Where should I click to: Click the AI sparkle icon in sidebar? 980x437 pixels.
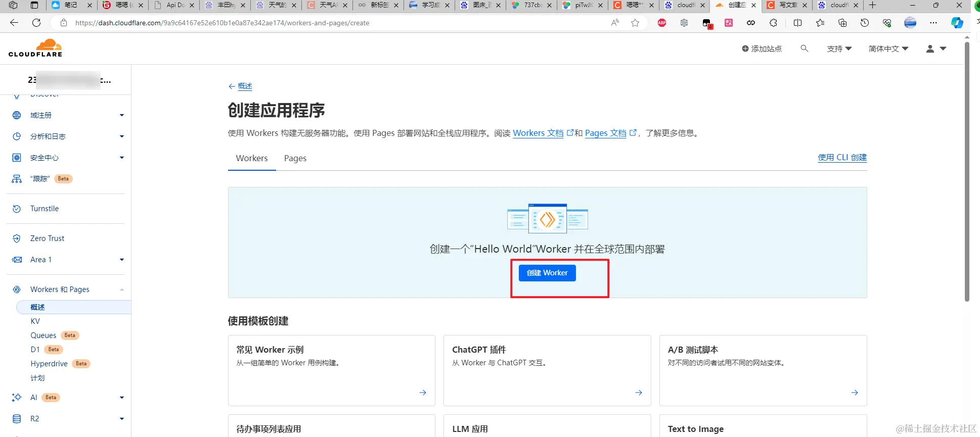pos(17,398)
